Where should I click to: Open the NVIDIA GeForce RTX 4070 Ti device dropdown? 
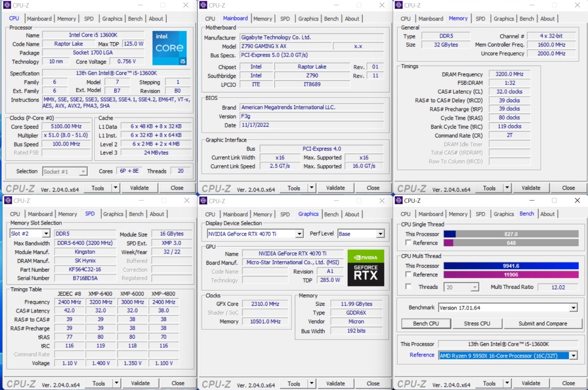tap(299, 234)
